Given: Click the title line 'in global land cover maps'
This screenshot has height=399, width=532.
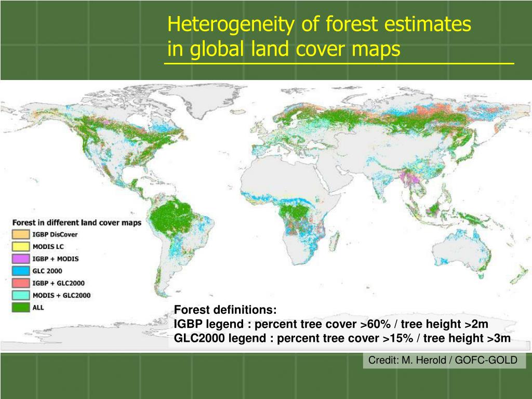Looking at the screenshot, I should 284,49.
